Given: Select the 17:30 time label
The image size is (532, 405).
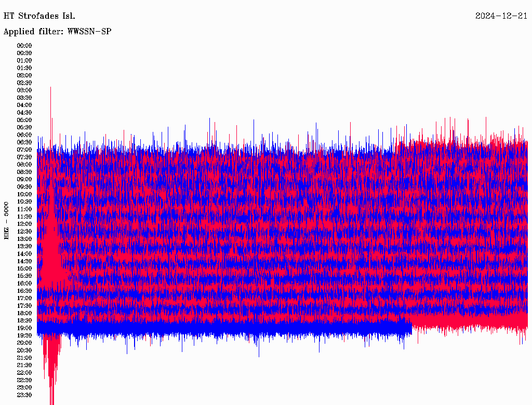Looking at the screenshot, I should click(24, 306).
